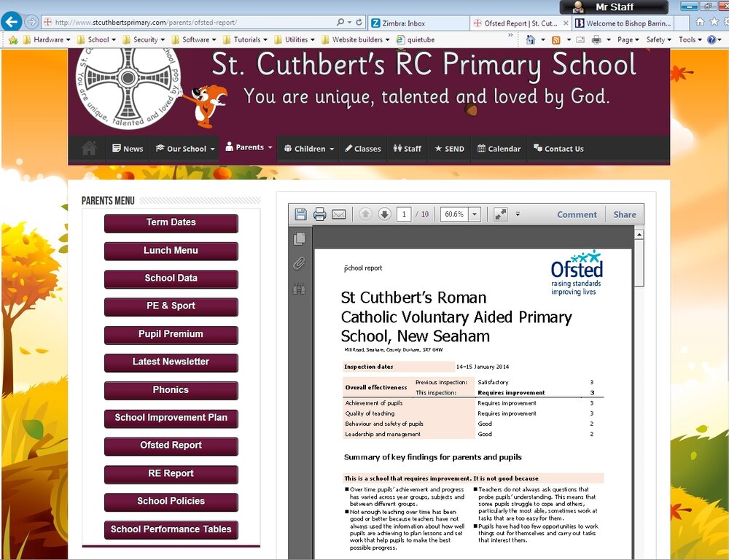Open the Website builders favorites folder
Screen dimensions: 729x560
pos(356,39)
